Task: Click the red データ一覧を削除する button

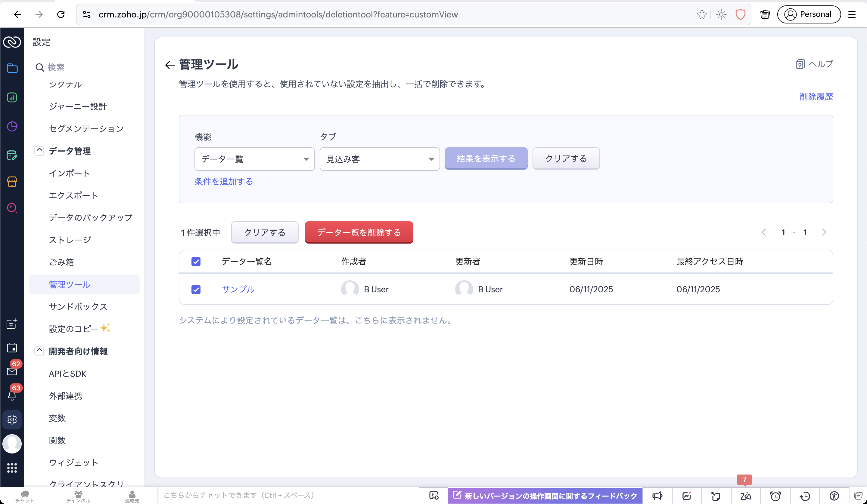Action: (x=359, y=232)
